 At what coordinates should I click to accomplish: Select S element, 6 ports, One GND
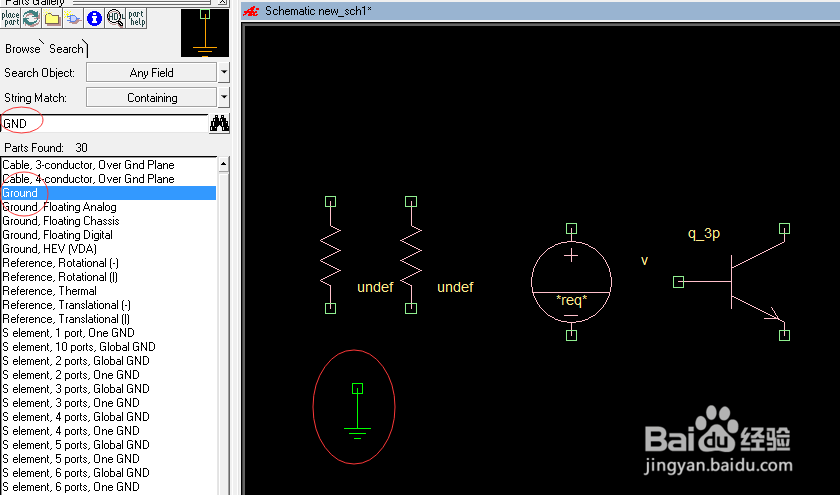pos(109,486)
